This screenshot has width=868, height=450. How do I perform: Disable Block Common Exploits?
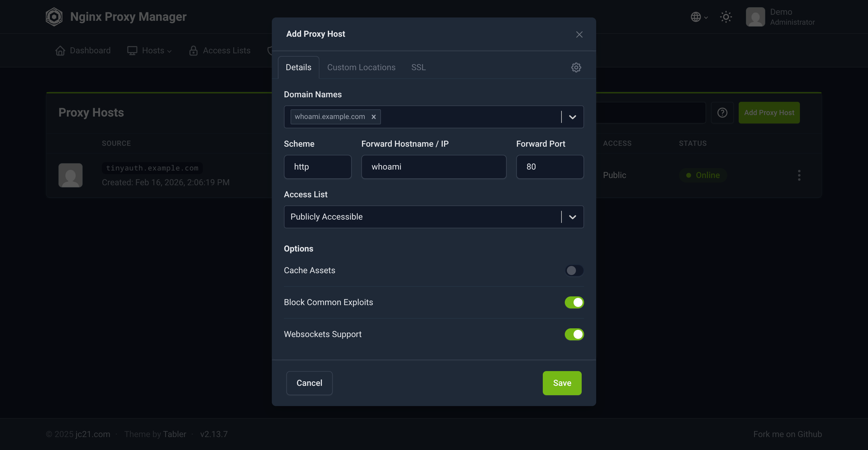(574, 302)
